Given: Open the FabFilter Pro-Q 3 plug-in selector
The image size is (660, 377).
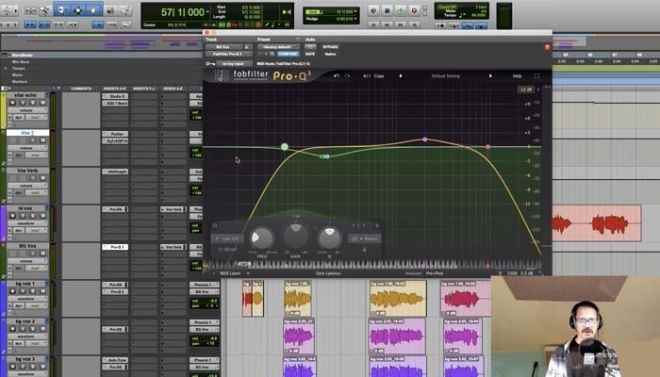Looking at the screenshot, I should click(x=229, y=54).
